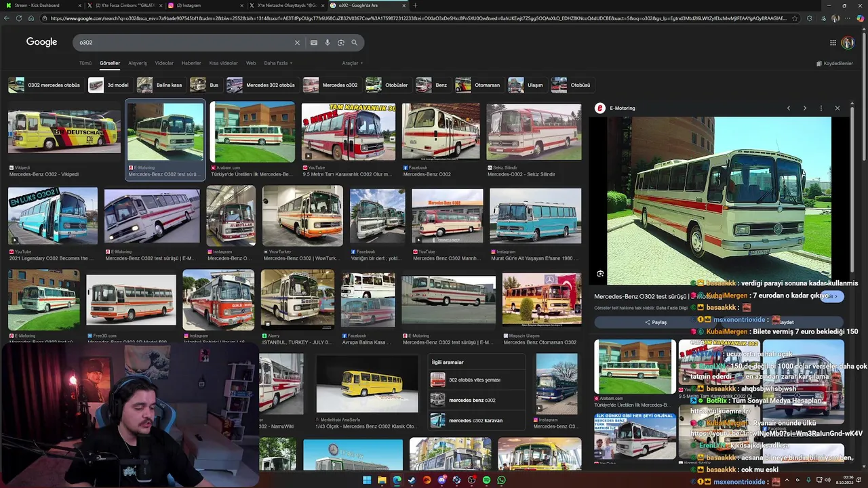Open the large preview bus image
This screenshot has width=868, height=488.
(719, 201)
